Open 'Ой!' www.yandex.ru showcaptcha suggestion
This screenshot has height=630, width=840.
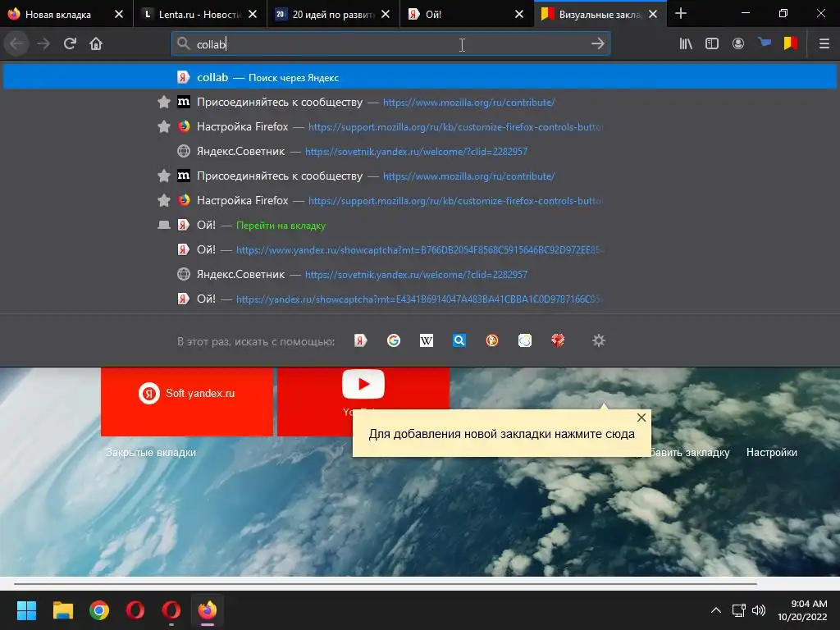click(420, 249)
